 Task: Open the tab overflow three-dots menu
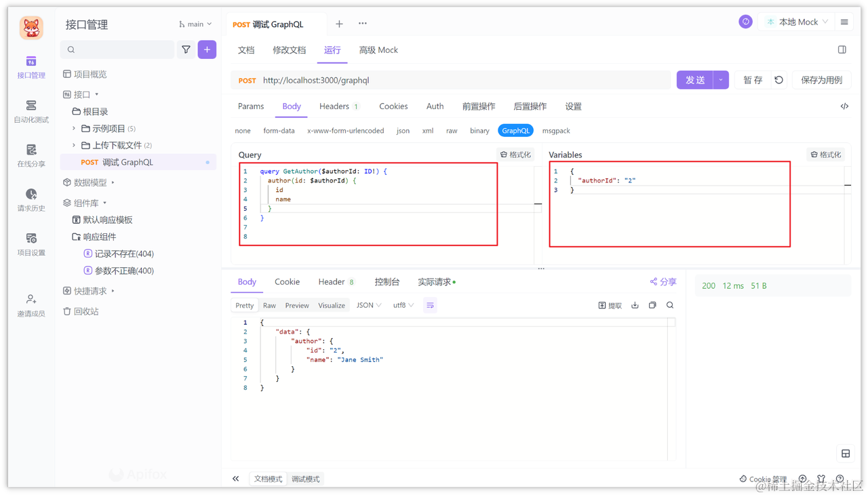[363, 24]
